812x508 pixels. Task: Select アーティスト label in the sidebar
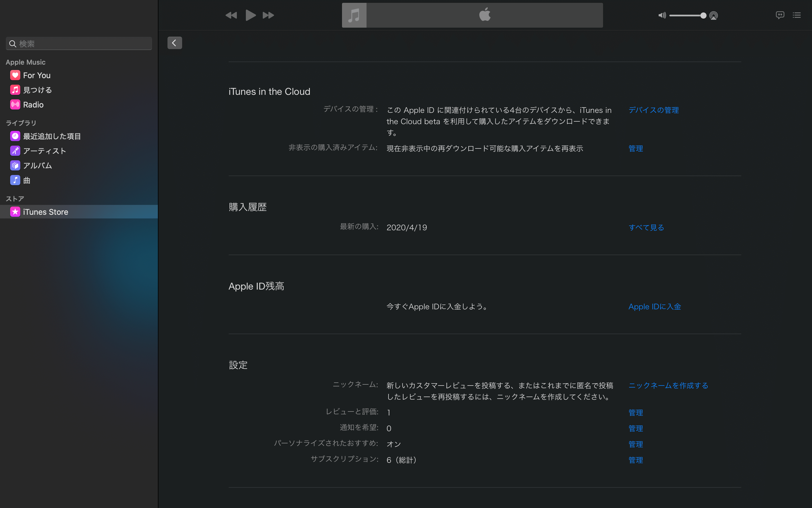point(45,151)
